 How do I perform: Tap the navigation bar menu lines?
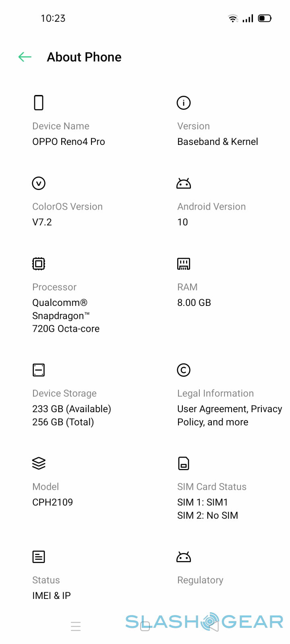pyautogui.click(x=76, y=626)
